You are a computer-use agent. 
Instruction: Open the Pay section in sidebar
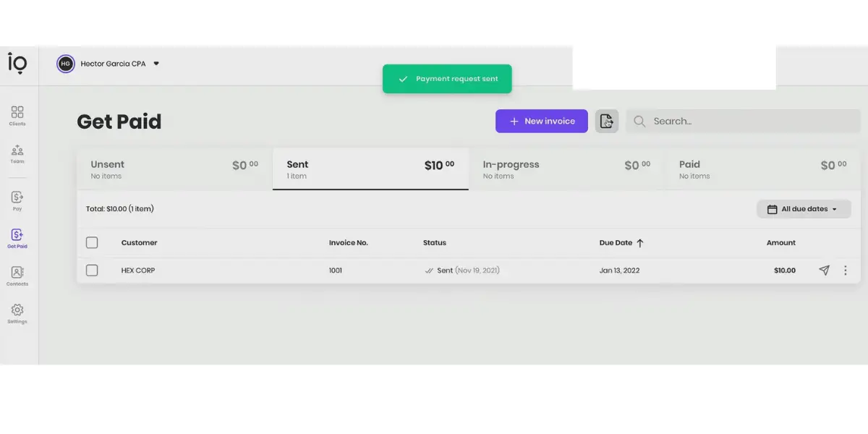(x=17, y=200)
